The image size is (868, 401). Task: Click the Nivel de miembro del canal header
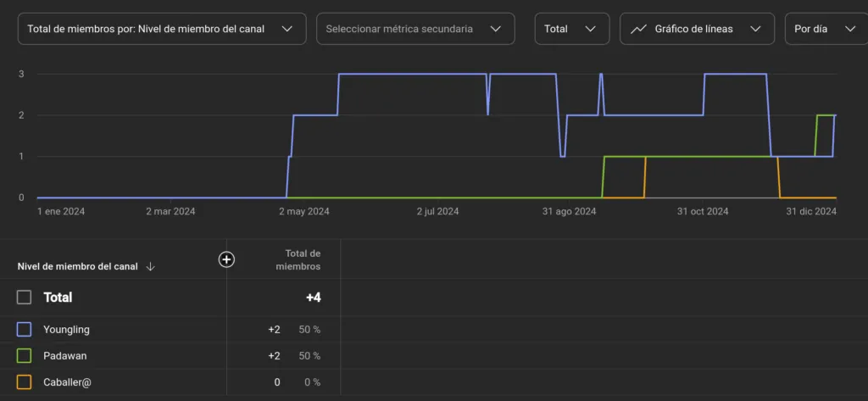pyautogui.click(x=77, y=266)
